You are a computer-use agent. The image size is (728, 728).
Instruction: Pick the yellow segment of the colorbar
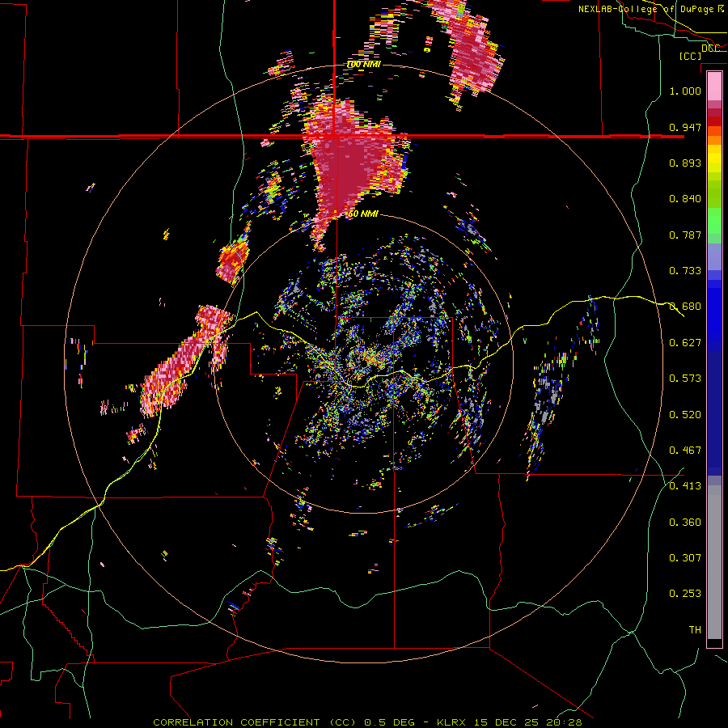[x=714, y=159]
